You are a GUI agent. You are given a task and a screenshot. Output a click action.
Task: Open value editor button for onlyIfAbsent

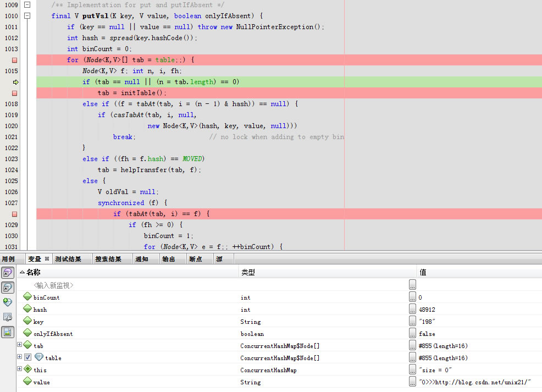pos(412,333)
